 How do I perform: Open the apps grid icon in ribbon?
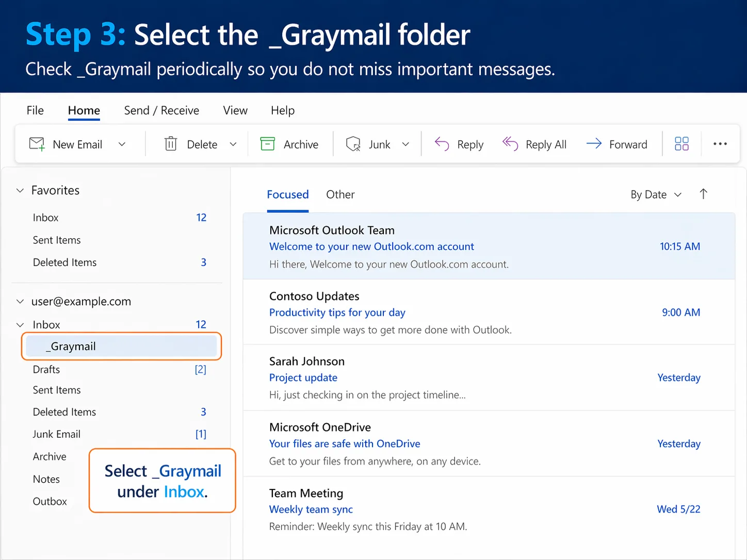681,144
